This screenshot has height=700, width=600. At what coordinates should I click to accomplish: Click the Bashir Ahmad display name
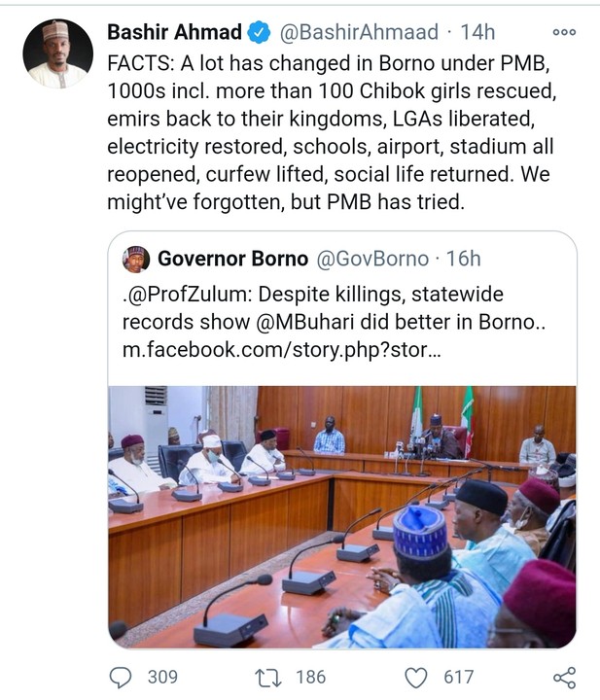click(173, 32)
